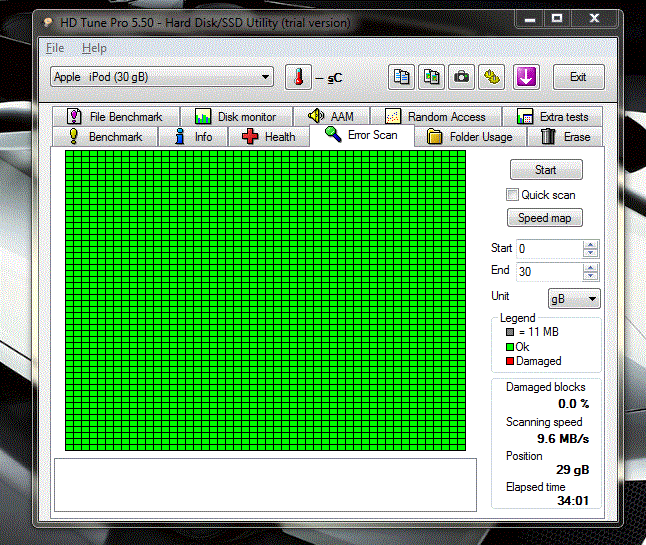646x545 pixels.
Task: Open the Help menu
Action: [94, 48]
